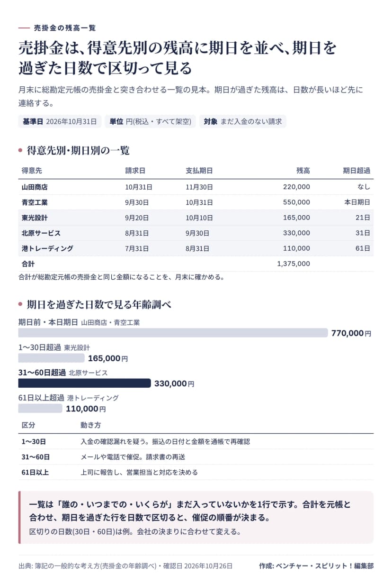Click the 支払期日 column header
The height and width of the screenshot is (584, 392).
[x=199, y=171]
